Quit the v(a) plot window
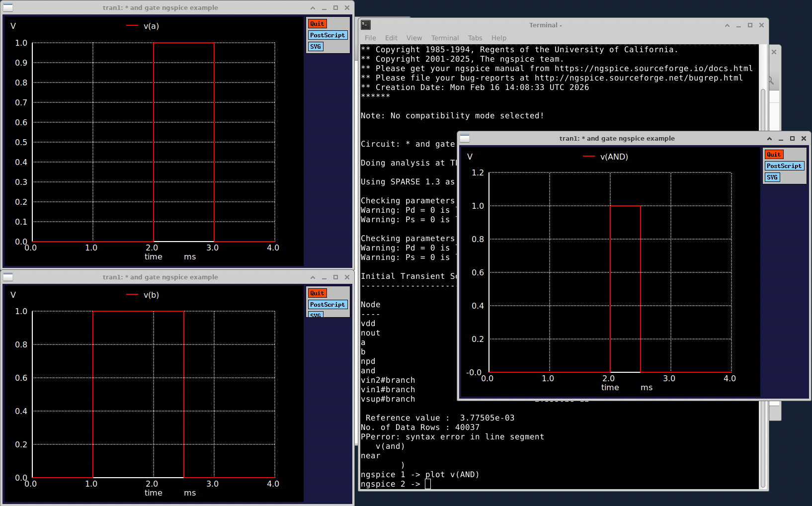The width and height of the screenshot is (812, 506). [x=317, y=24]
